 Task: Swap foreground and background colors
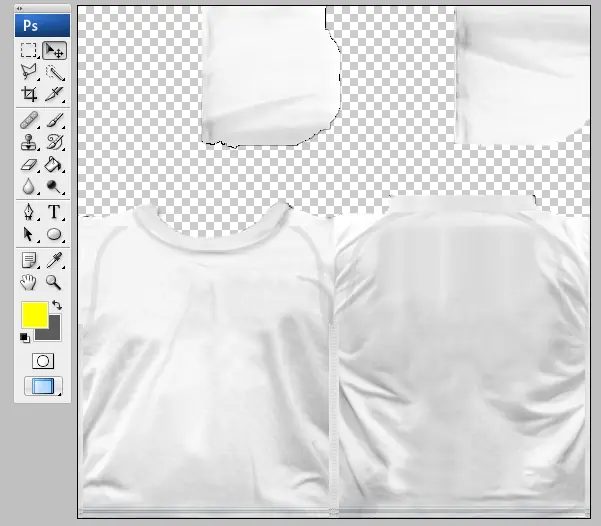pos(57,305)
